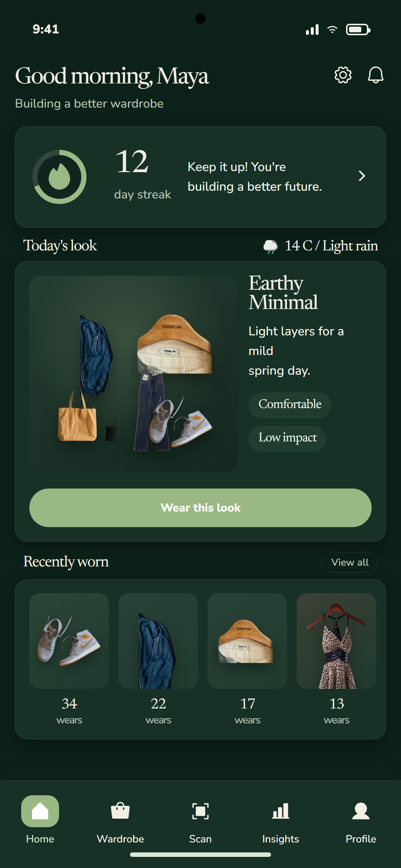
Task: Select the Home tab icon
Action: (x=40, y=811)
